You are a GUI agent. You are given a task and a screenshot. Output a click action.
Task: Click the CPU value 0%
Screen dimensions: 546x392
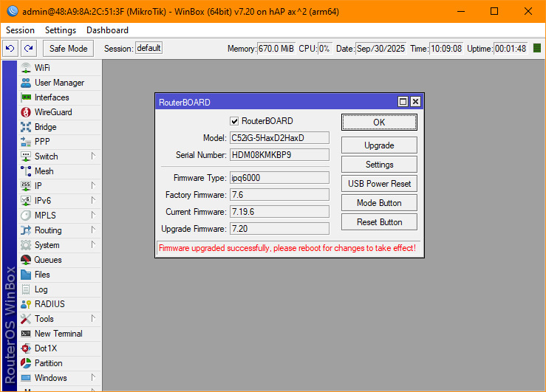324,48
